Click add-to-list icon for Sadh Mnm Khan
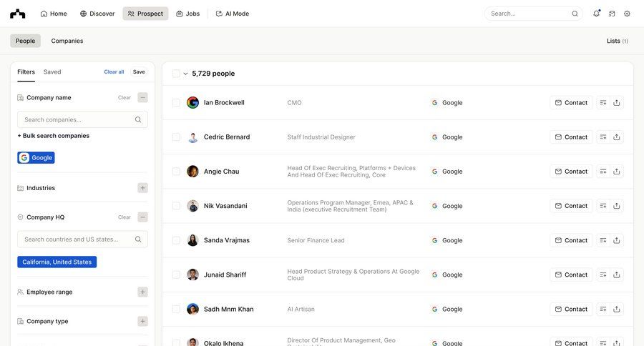 click(603, 309)
